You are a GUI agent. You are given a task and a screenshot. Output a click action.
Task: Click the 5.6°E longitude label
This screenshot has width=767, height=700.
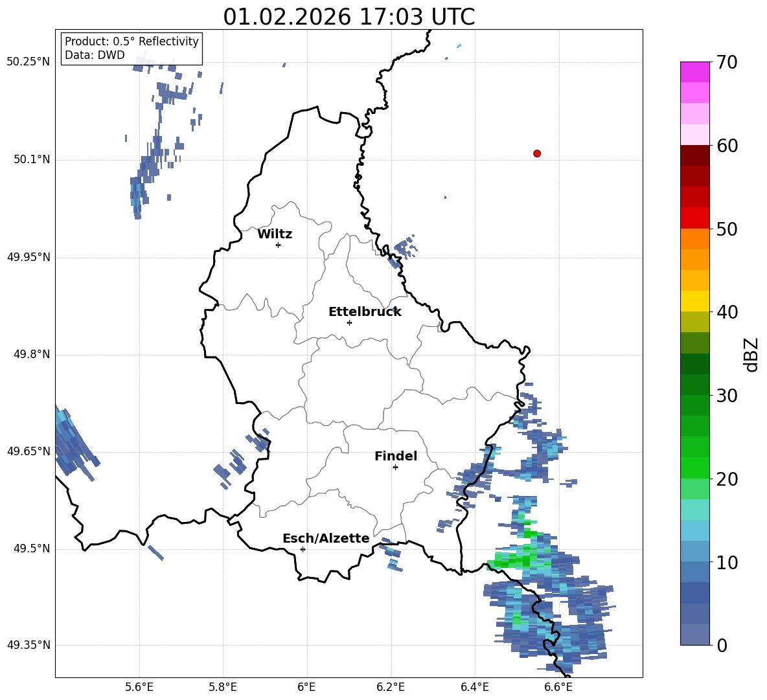139,687
